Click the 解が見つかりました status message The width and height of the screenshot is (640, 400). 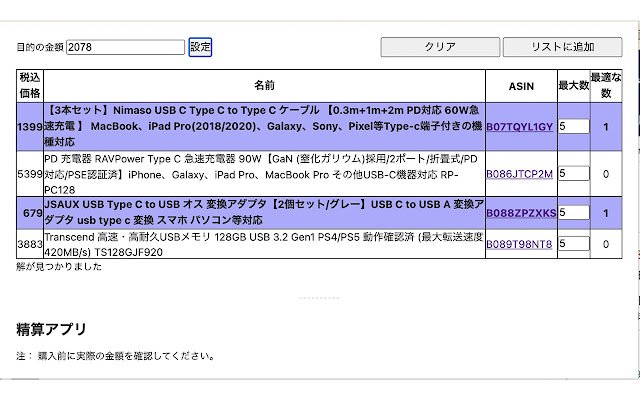pos(59,267)
